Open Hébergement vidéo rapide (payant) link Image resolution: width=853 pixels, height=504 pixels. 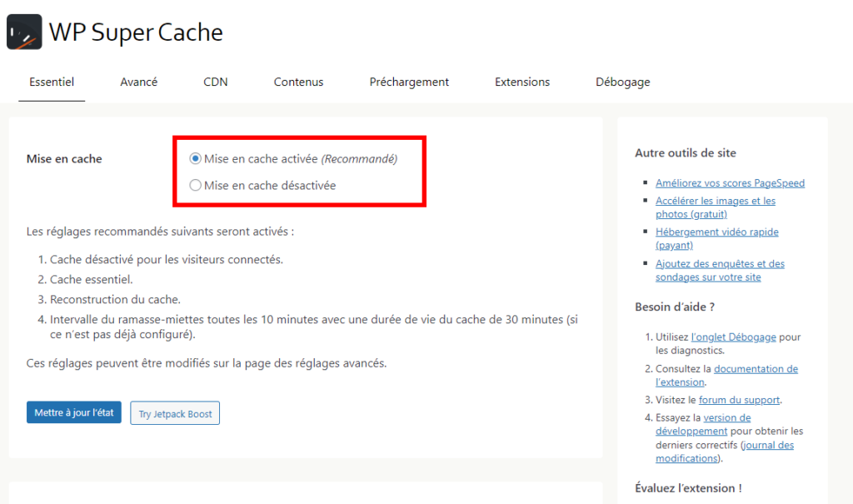[717, 238]
